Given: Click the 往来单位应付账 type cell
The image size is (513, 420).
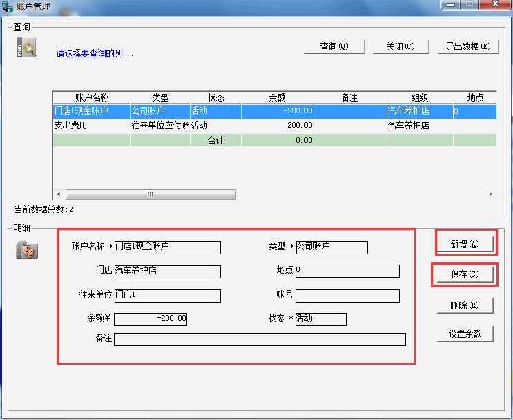Looking at the screenshot, I should tap(160, 125).
